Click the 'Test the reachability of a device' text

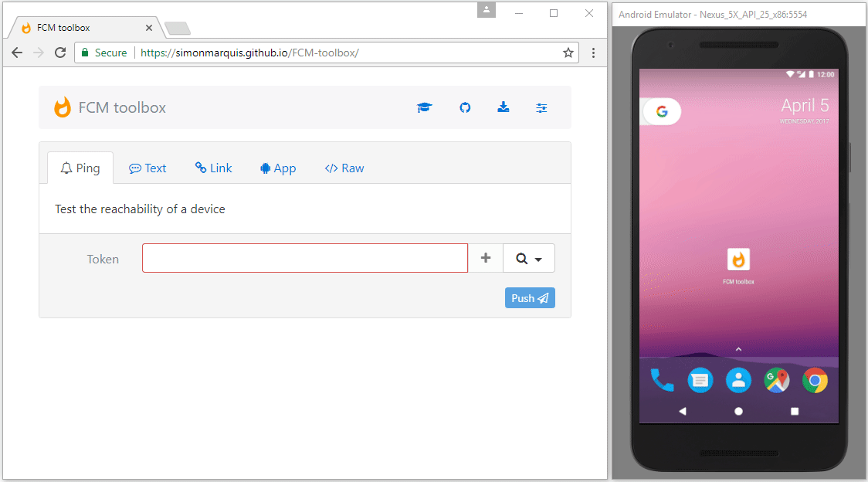[140, 209]
